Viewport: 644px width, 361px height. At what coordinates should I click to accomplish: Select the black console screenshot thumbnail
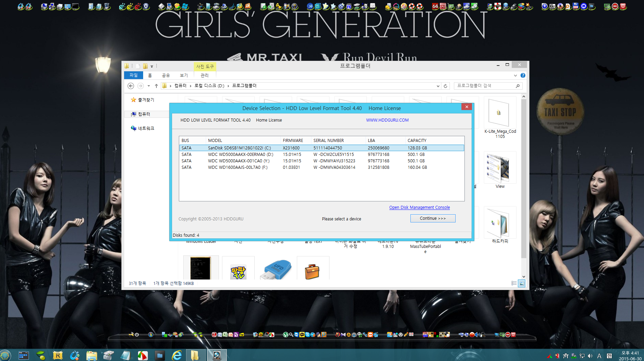point(200,268)
